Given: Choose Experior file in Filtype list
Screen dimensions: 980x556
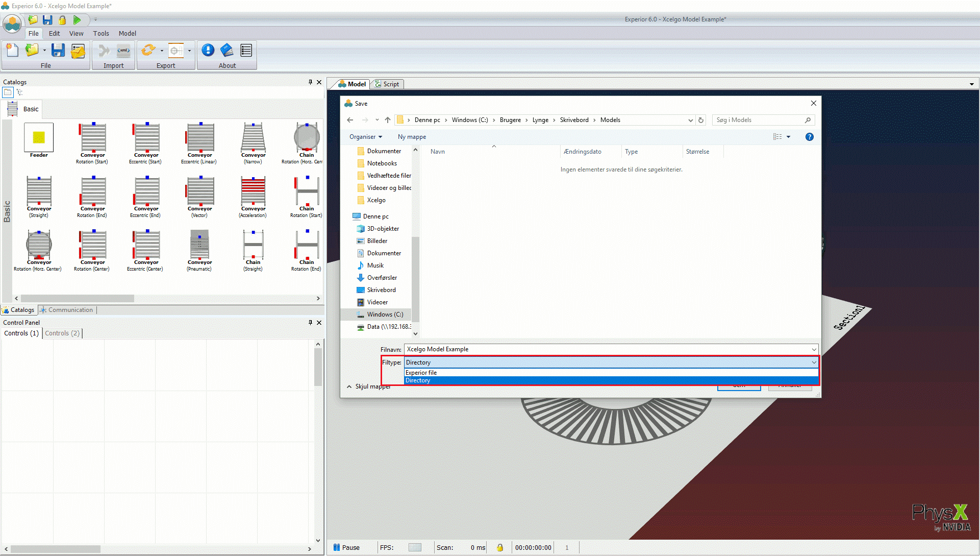Looking at the screenshot, I should (x=611, y=373).
